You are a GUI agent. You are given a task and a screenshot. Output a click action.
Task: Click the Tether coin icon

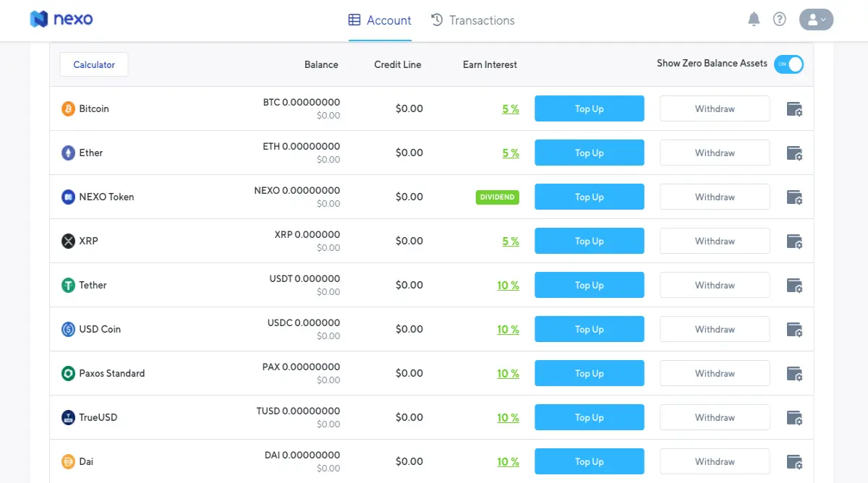coord(68,285)
